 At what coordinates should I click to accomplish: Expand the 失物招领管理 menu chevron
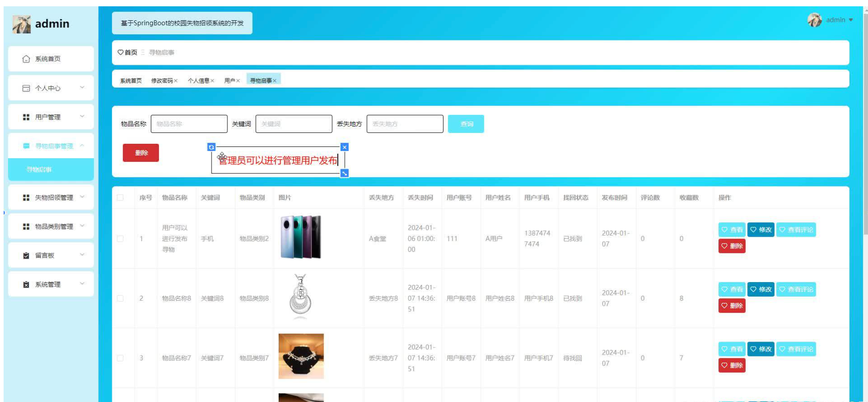tap(82, 196)
